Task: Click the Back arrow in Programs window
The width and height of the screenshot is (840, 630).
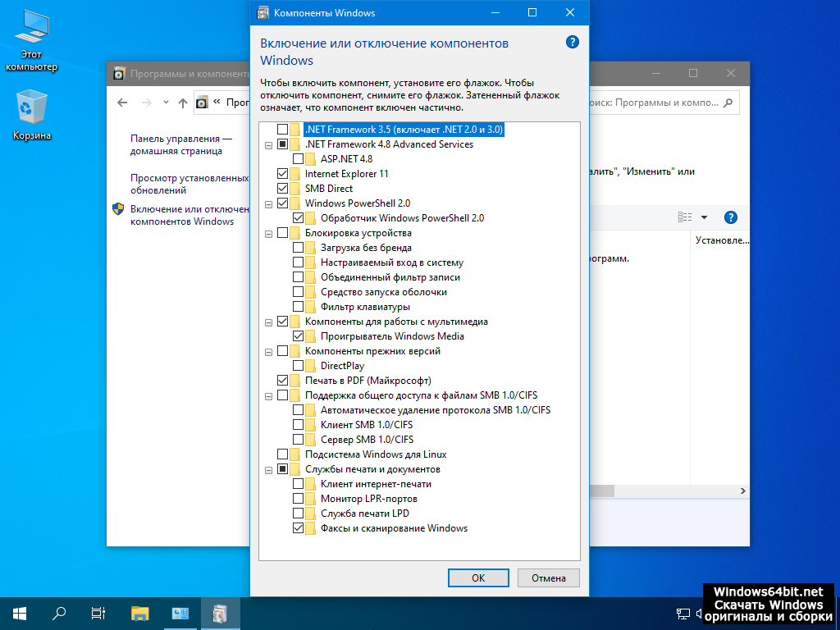Action: (x=123, y=103)
